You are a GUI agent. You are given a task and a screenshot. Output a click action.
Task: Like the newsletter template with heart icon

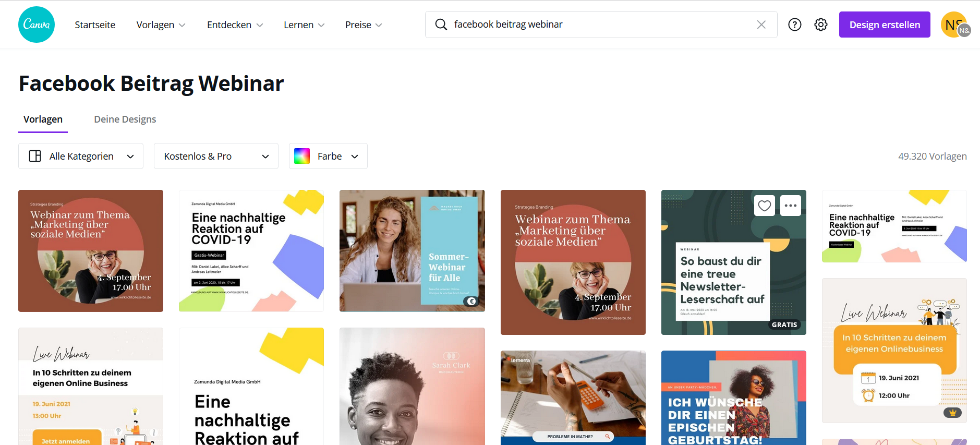coord(765,206)
